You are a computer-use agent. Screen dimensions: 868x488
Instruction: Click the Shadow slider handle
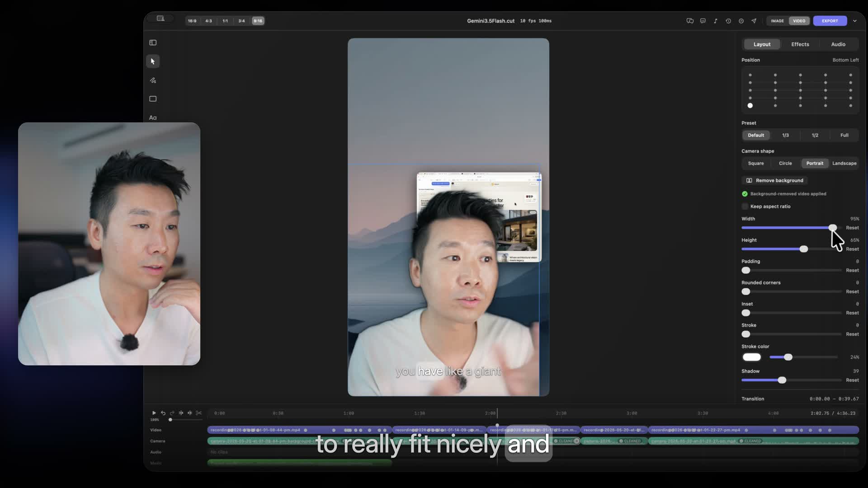coord(782,380)
